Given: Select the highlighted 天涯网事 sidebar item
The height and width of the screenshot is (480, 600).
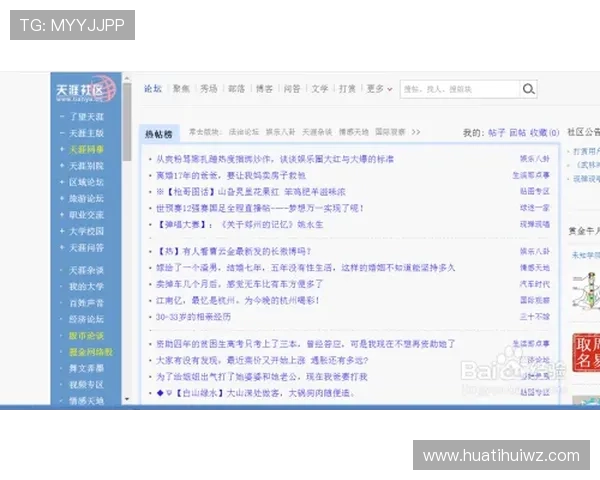Looking at the screenshot, I should [x=86, y=149].
